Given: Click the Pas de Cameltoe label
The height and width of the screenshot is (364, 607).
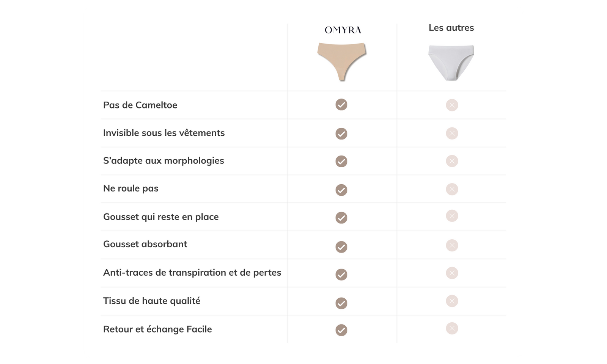Looking at the screenshot, I should [x=140, y=105].
